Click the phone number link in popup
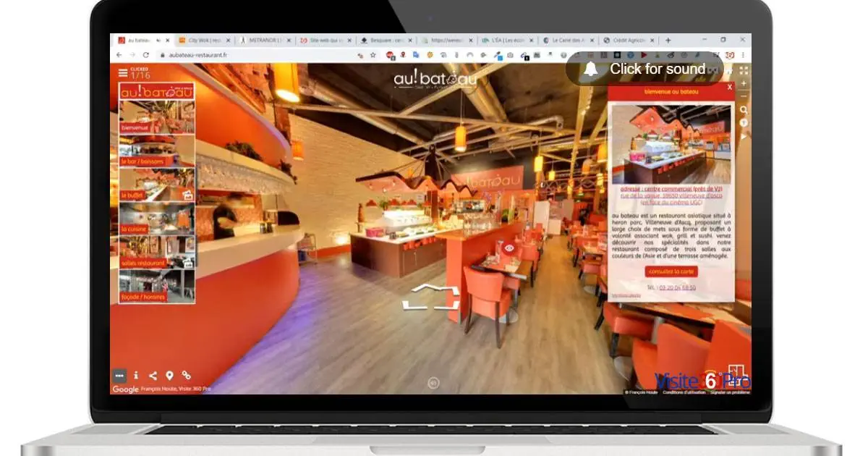 (677, 287)
